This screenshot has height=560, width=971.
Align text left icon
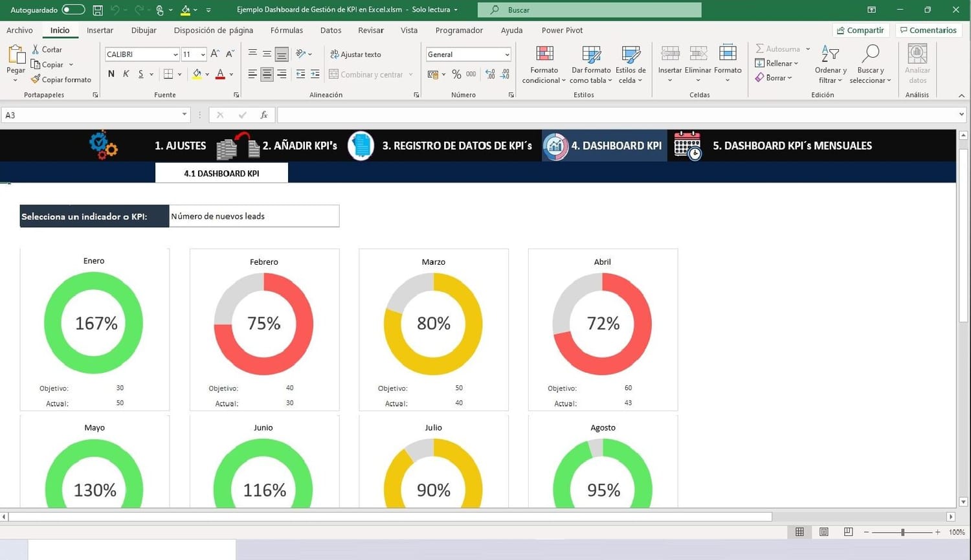click(x=252, y=74)
